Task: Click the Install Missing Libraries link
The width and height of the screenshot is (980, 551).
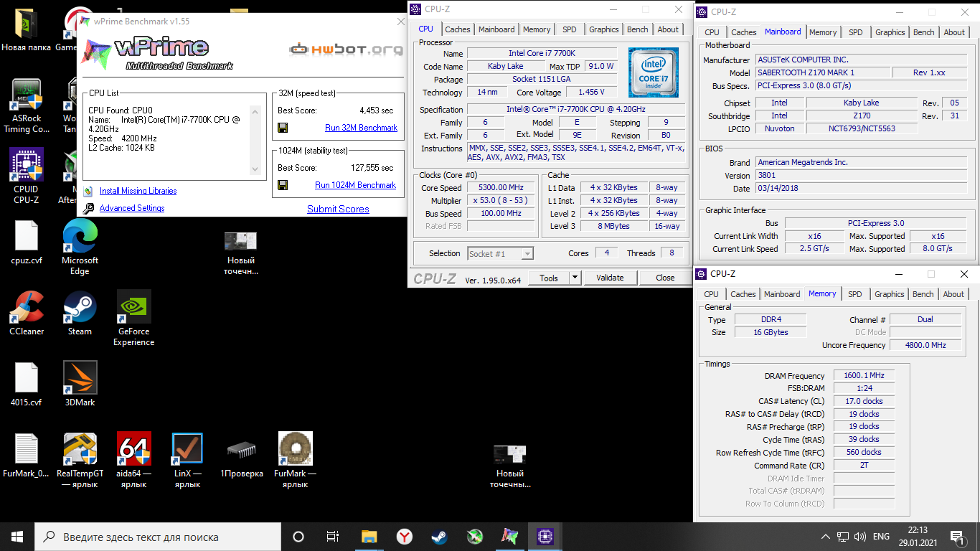Action: 138,191
